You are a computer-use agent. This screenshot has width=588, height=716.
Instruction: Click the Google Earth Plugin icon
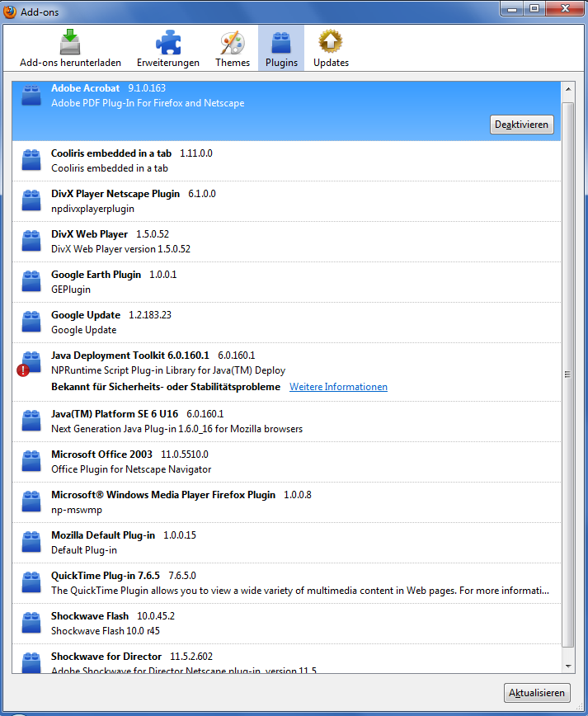click(x=31, y=282)
